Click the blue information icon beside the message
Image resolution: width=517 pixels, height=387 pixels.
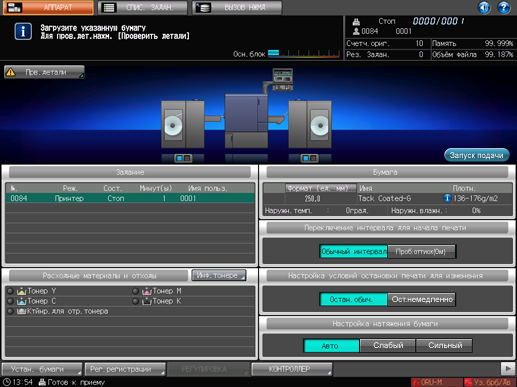click(23, 32)
